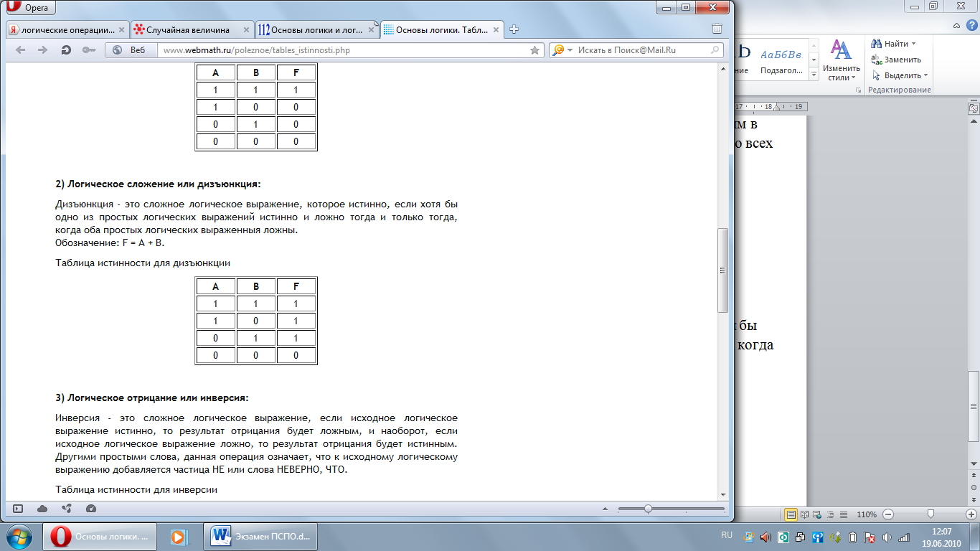This screenshot has width=980, height=551.
Task: Open the Styles pane dialog launcher
Action: click(x=858, y=90)
